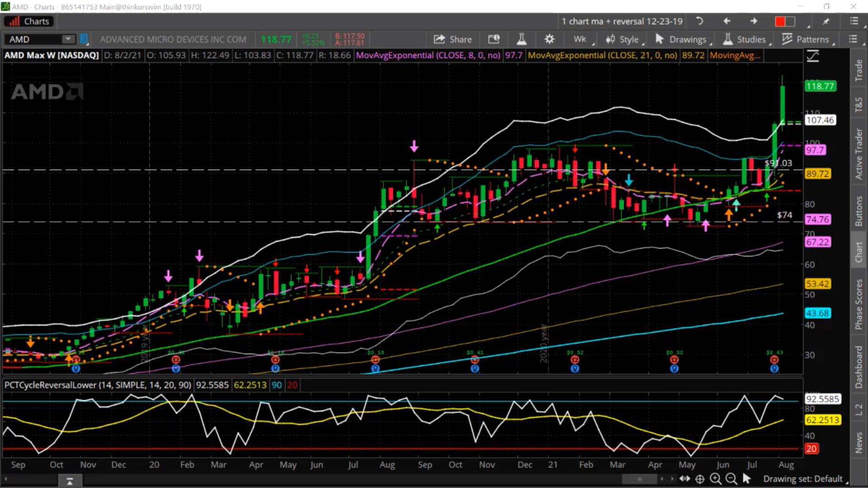This screenshot has width=868, height=488.
Task: Click the zoom in magnifier icon
Action: coord(715,479)
